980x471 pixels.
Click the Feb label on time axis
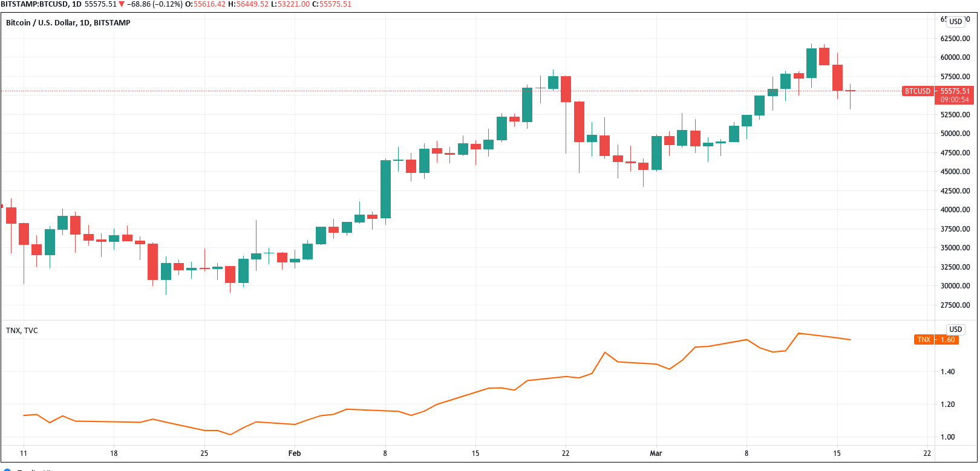(x=295, y=453)
